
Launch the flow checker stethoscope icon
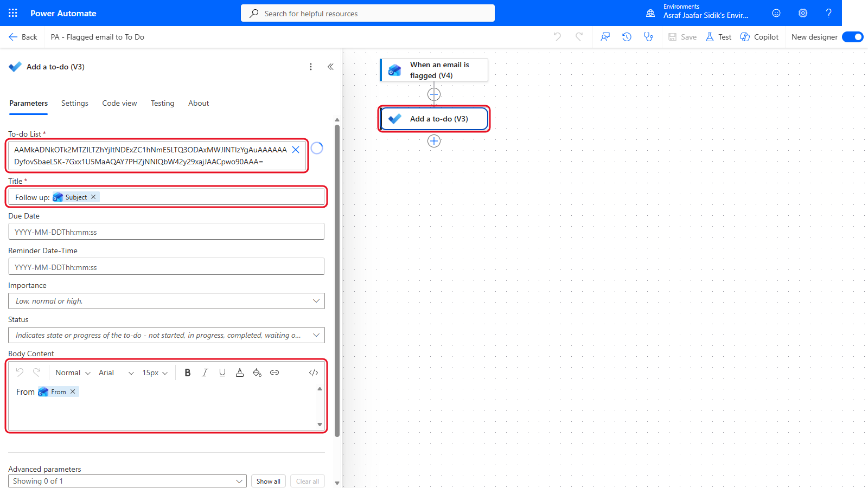pos(648,37)
